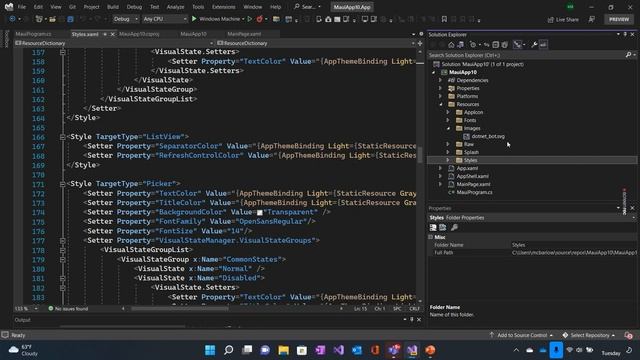Image resolution: width=640 pixels, height=360 pixels.
Task: Click the Alphabetical sort icon in Properties panel
Action: 443,227
